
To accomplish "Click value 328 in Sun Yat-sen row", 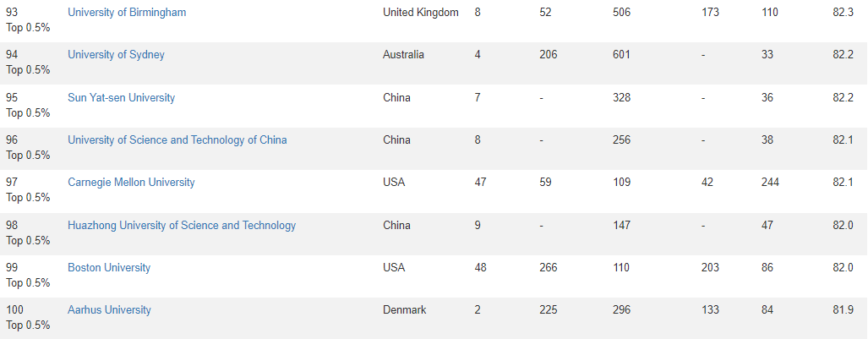I will (x=621, y=97).
